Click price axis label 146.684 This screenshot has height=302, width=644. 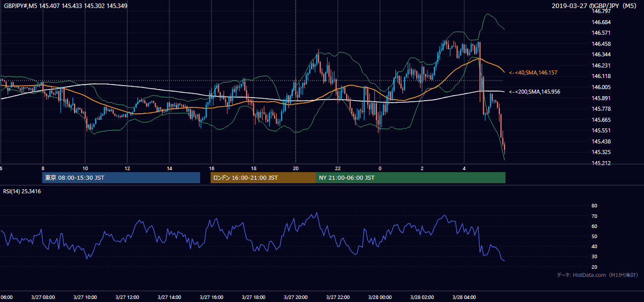pos(601,22)
